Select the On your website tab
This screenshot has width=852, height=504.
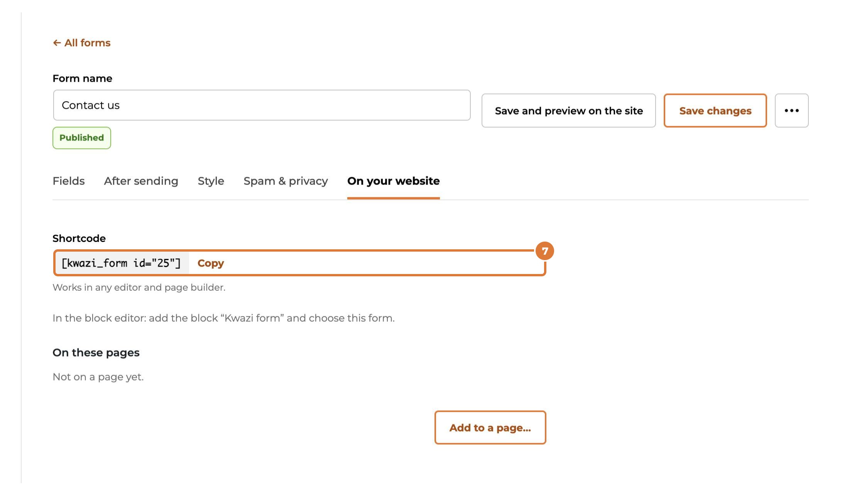(x=394, y=181)
